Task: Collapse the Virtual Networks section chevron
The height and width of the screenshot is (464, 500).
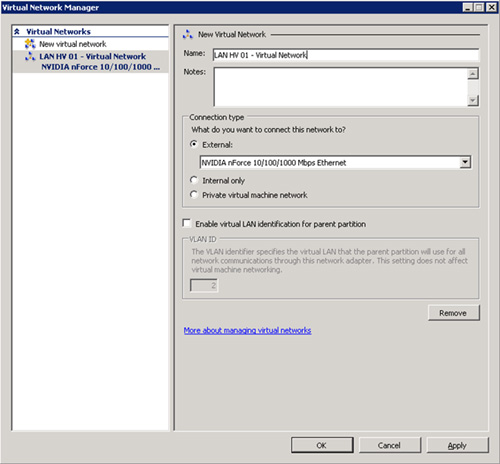Action: pos(17,32)
